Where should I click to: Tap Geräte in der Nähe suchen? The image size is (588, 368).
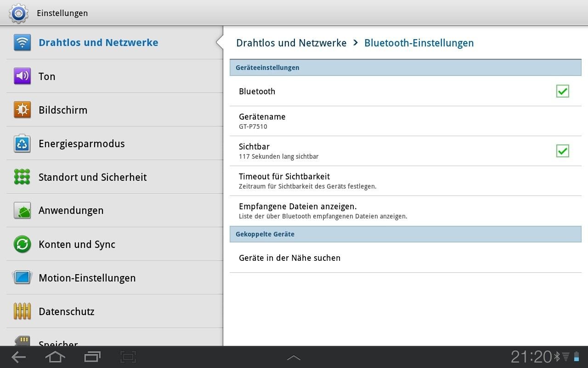point(406,258)
